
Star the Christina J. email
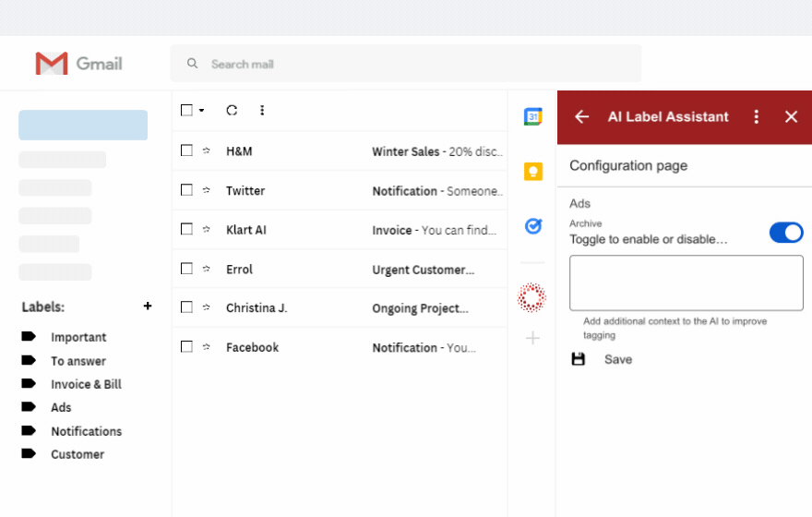click(x=206, y=307)
